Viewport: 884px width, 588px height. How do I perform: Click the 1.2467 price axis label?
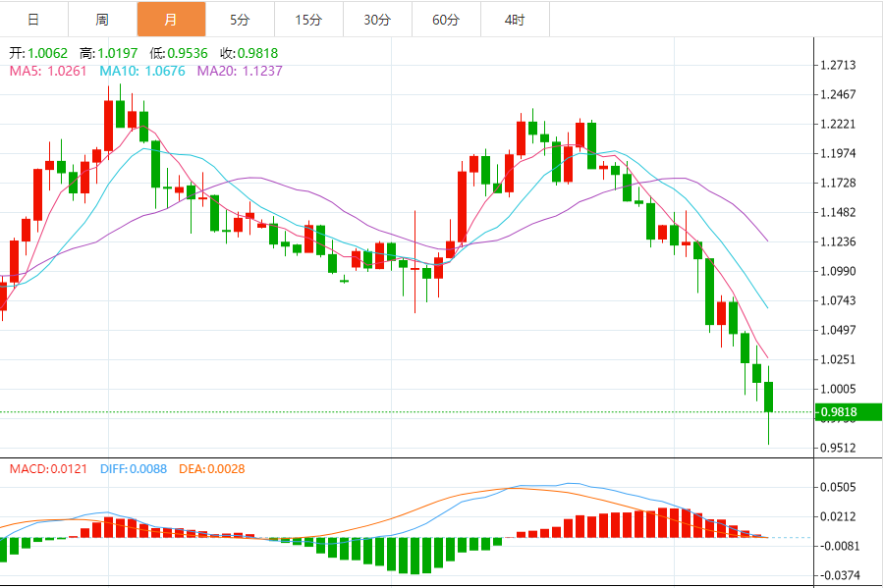click(838, 94)
